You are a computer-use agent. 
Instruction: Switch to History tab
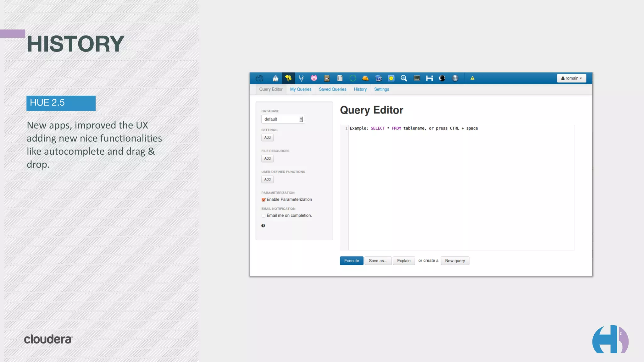[360, 89]
